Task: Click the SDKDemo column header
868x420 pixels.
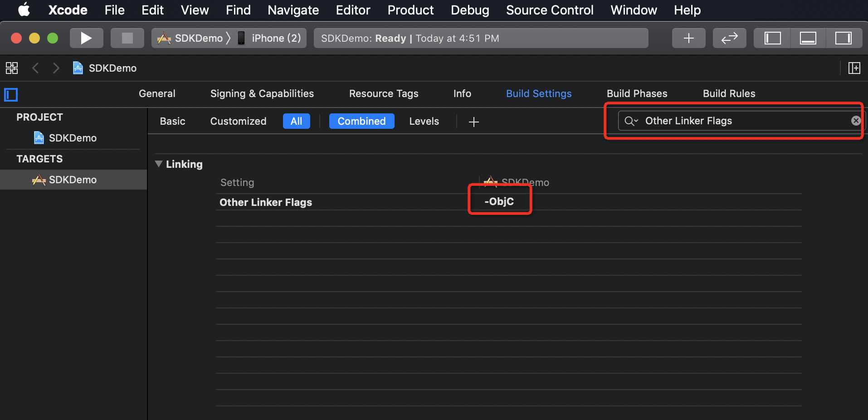Action: tap(517, 182)
